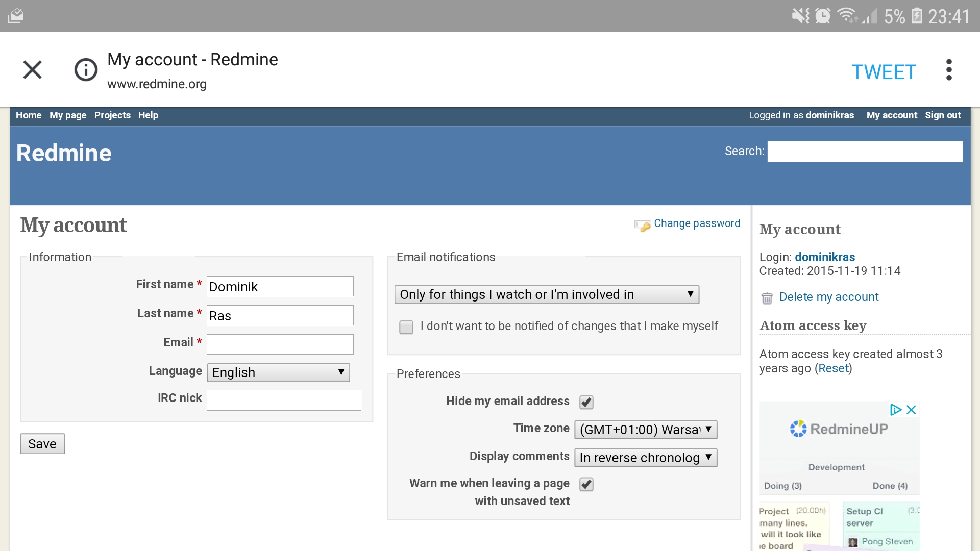980x551 pixels.
Task: Click the Delete my account link
Action: pyautogui.click(x=829, y=297)
